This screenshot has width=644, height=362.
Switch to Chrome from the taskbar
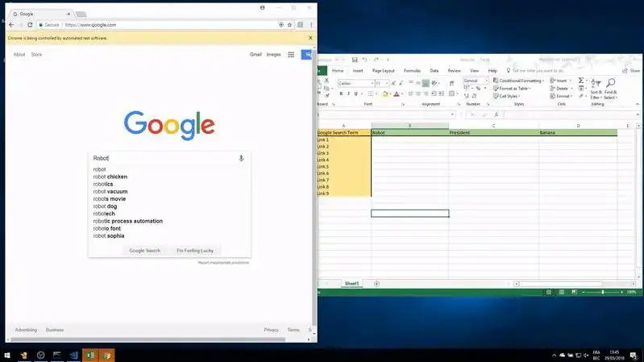click(x=106, y=355)
